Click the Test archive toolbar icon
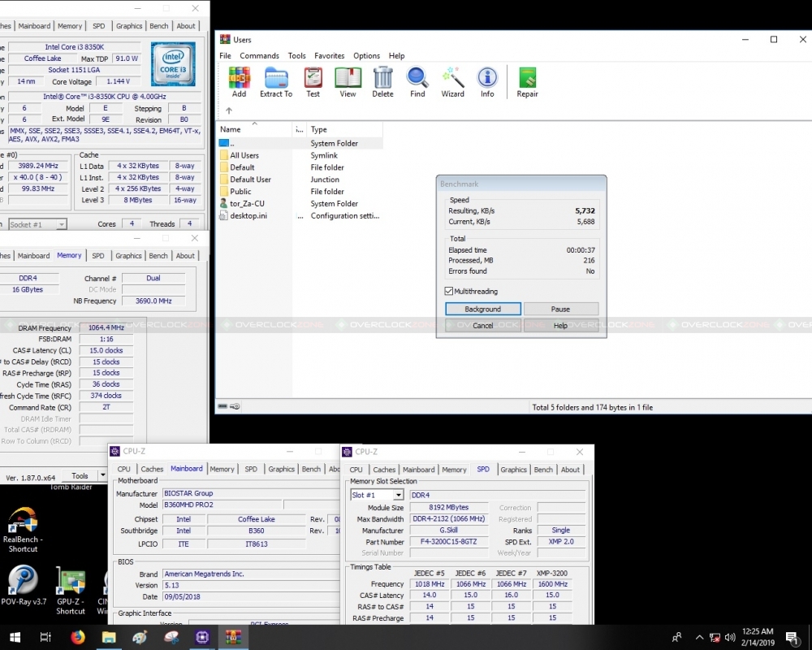812x650 pixels. pos(313,82)
